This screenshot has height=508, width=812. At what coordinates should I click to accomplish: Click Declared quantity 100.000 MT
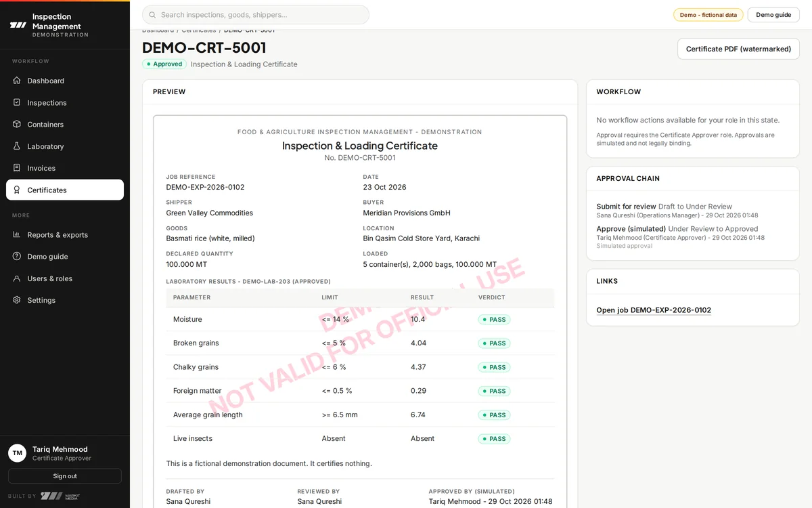point(187,264)
